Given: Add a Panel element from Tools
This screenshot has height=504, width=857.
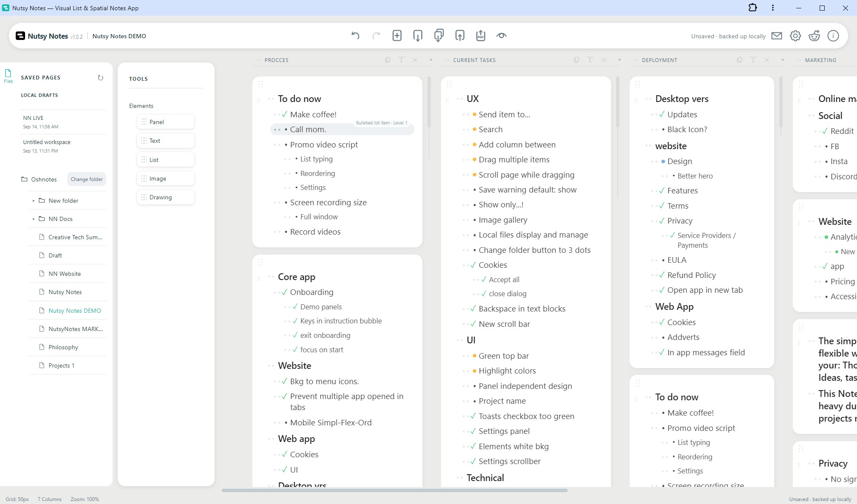Looking at the screenshot, I should point(166,122).
